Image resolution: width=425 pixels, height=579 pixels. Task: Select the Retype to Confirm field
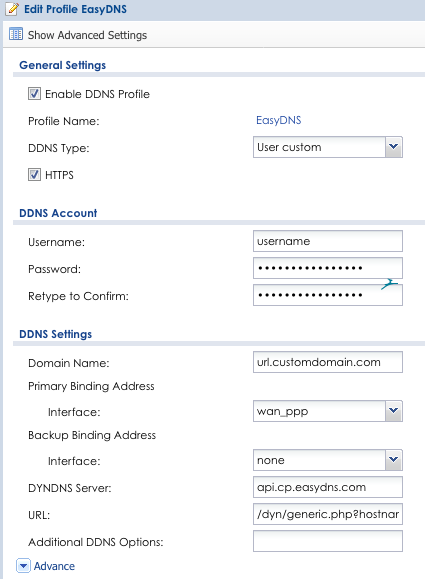tap(328, 295)
